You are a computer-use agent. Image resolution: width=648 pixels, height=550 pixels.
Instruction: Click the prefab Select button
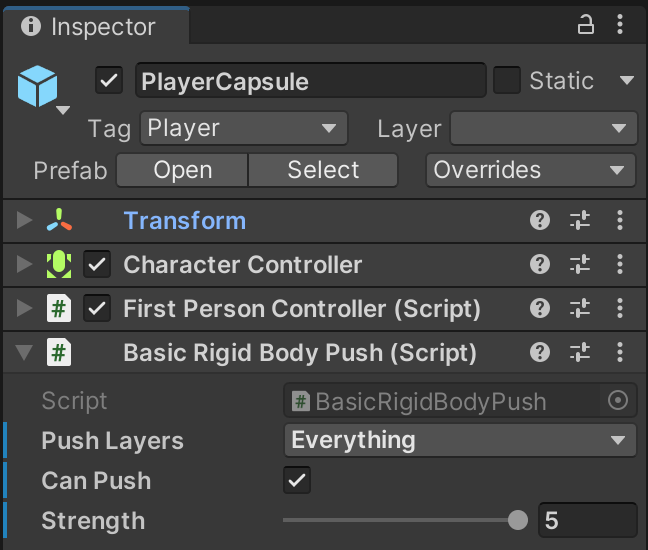tap(323, 170)
